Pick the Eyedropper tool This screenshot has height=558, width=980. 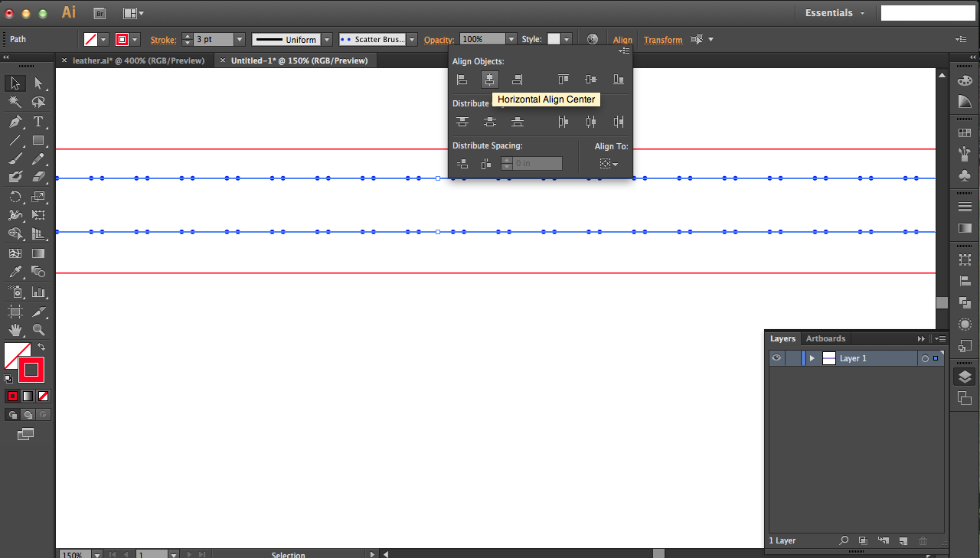[15, 272]
